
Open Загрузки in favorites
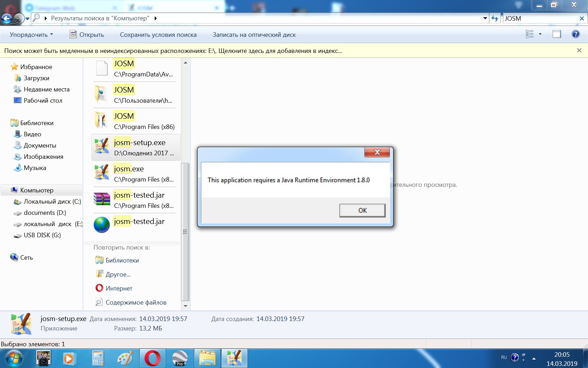click(32, 78)
